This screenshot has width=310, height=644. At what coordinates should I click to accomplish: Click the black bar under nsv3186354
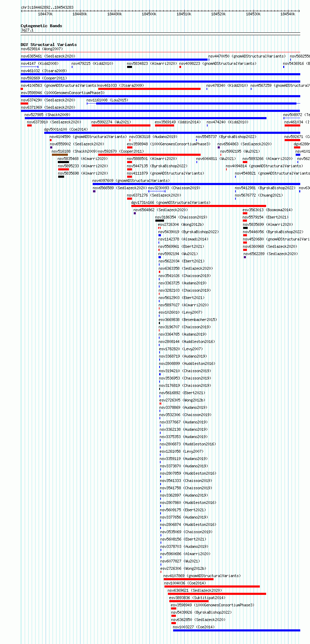[x=160, y=221]
